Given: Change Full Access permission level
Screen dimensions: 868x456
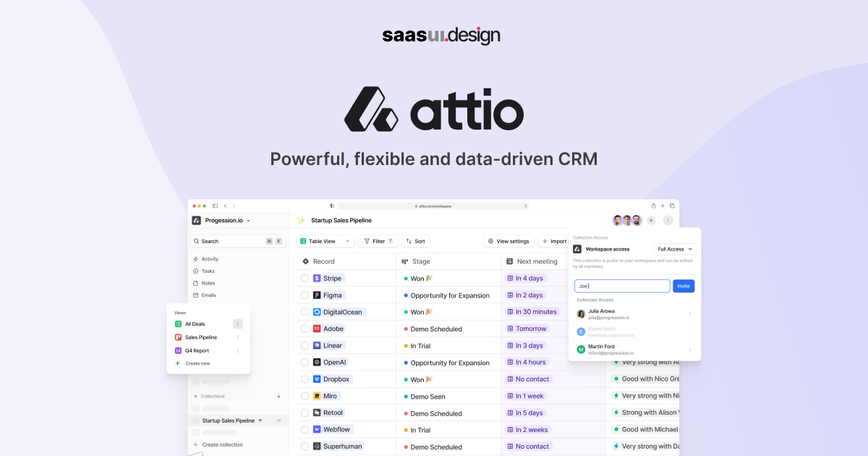Looking at the screenshot, I should coord(674,248).
